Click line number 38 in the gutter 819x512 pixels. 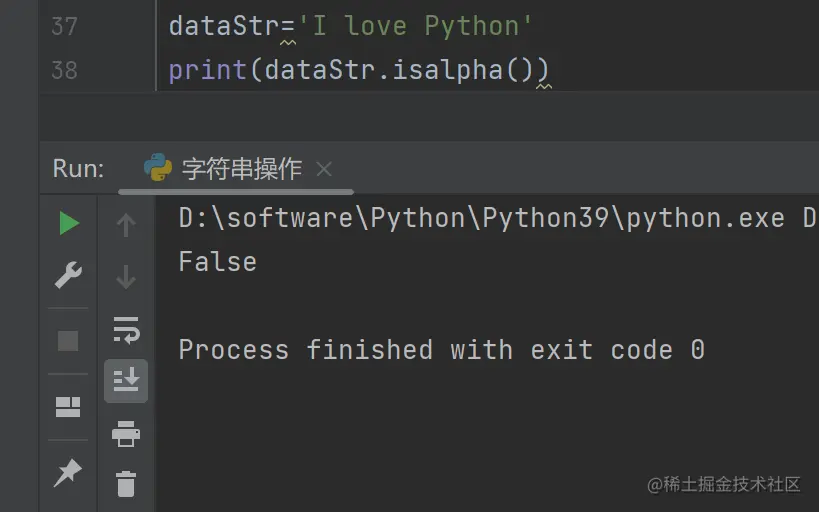pos(63,70)
